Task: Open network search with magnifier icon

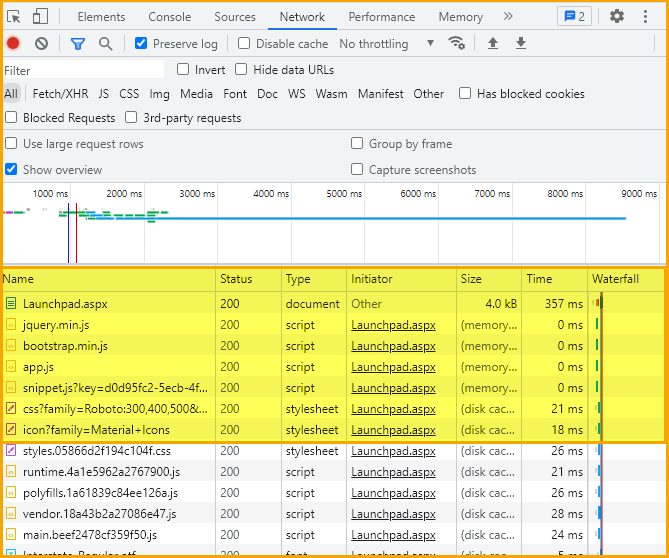Action: pos(105,44)
